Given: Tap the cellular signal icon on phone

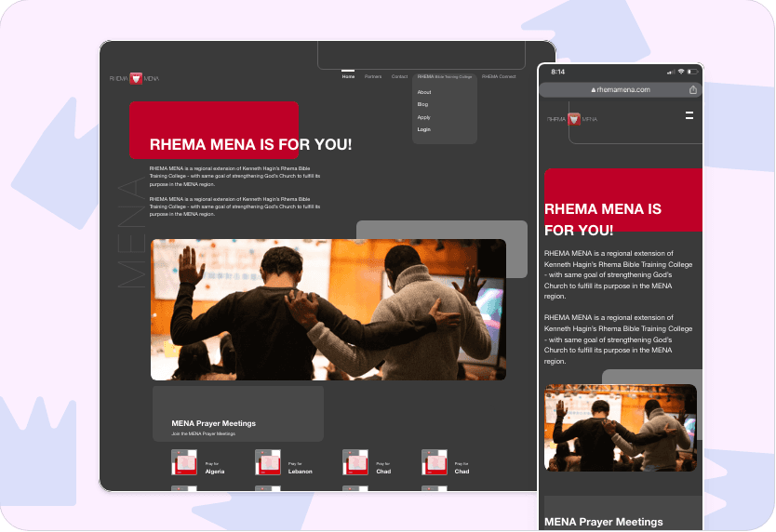Looking at the screenshot, I should point(671,73).
